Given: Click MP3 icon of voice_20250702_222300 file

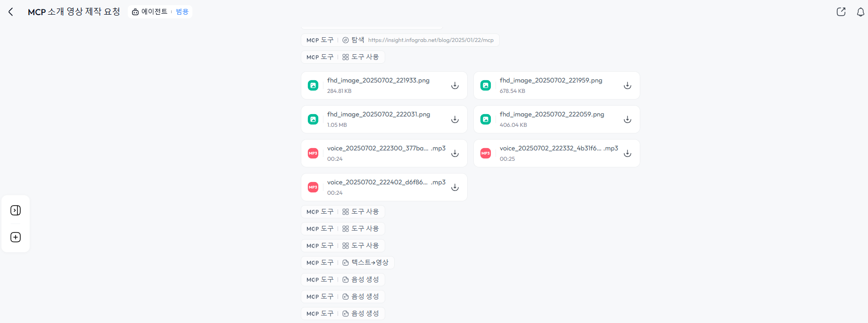Looking at the screenshot, I should pos(313,153).
